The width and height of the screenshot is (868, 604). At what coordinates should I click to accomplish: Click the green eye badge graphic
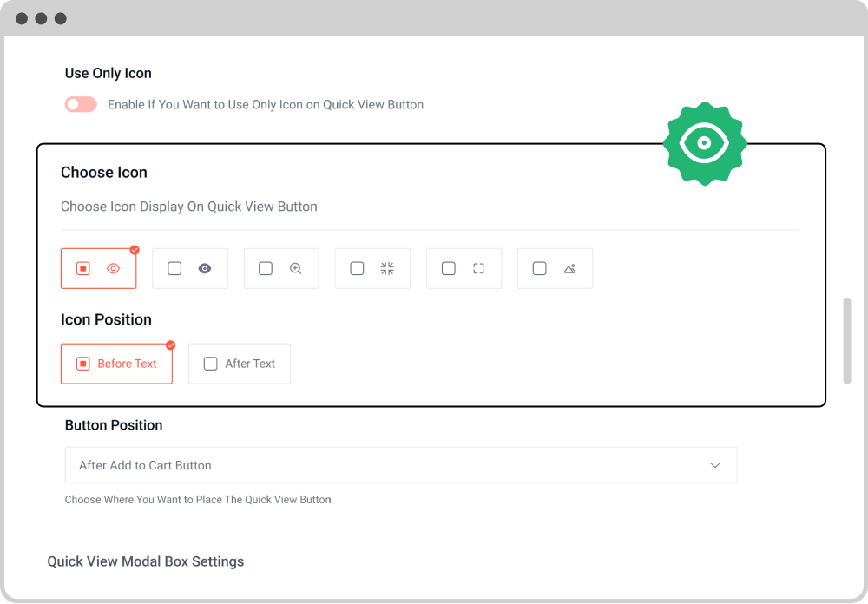(705, 143)
